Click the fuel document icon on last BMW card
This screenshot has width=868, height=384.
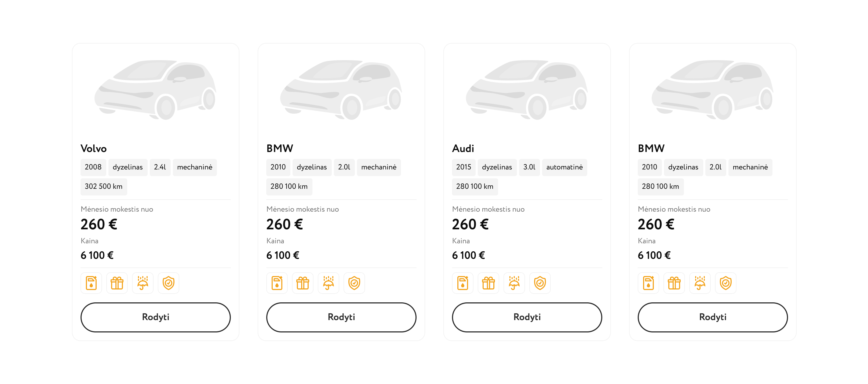648,283
